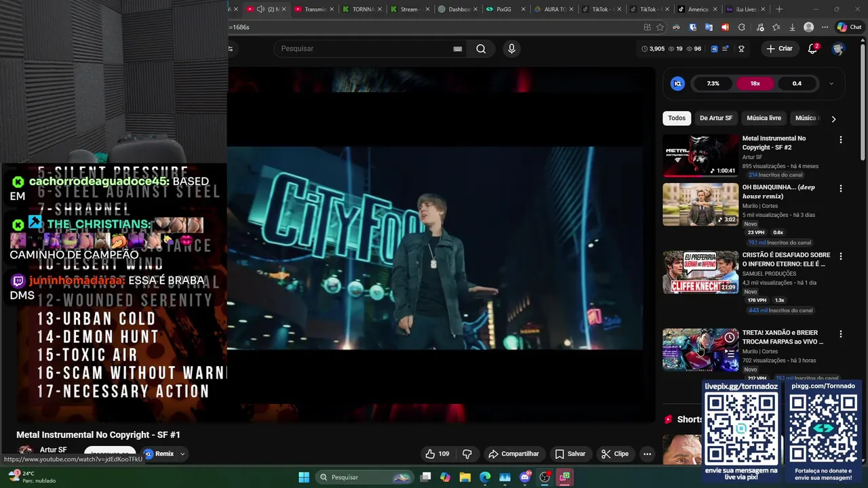Open the Remix button dropdown chevron
Viewport: 868px width, 488px height.
click(182, 454)
